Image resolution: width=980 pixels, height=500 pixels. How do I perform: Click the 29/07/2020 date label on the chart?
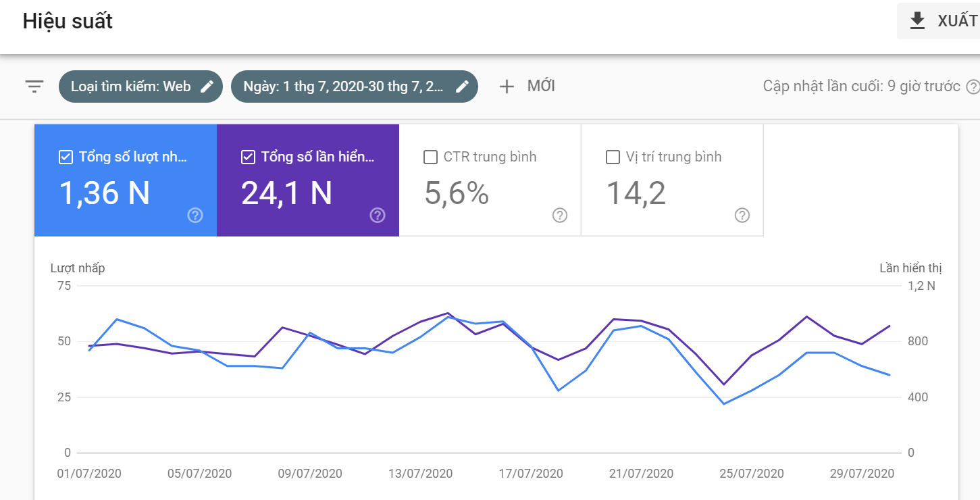pos(862,474)
